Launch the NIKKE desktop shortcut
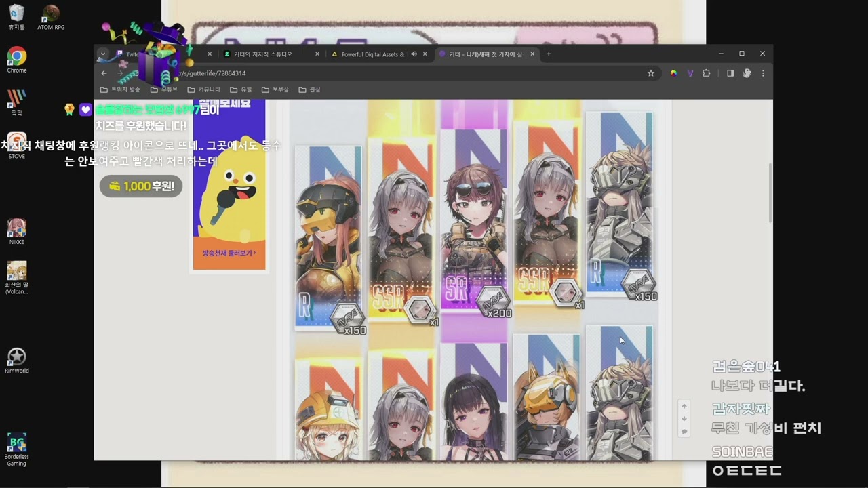 [x=16, y=232]
